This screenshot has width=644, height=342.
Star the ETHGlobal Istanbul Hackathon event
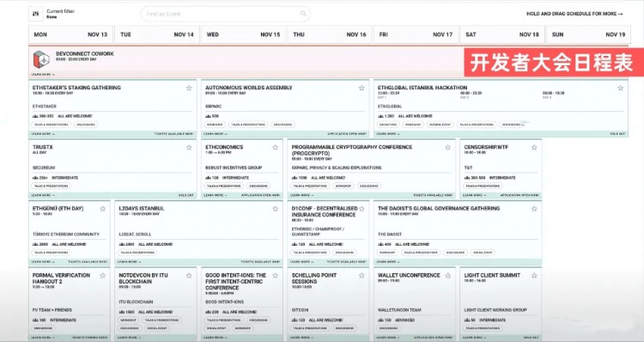620,88
